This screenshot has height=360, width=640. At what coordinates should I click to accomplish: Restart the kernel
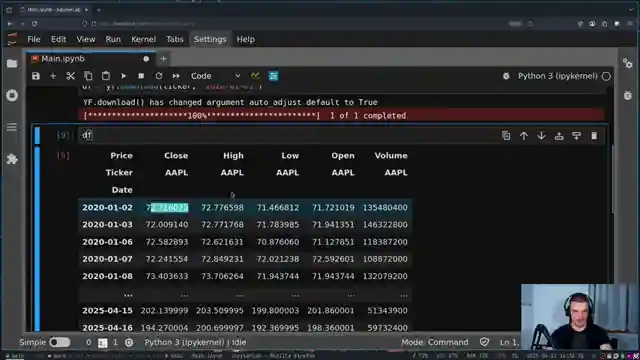pos(159,76)
